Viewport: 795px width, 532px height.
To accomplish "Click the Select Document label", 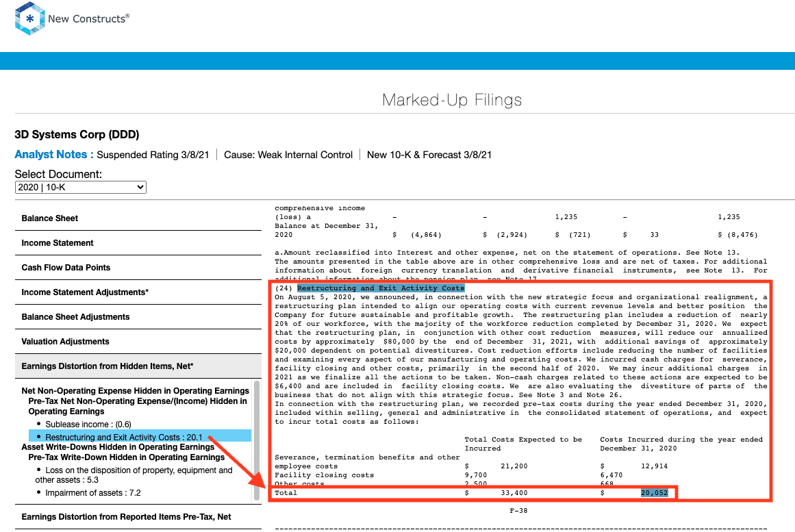I will click(58, 175).
